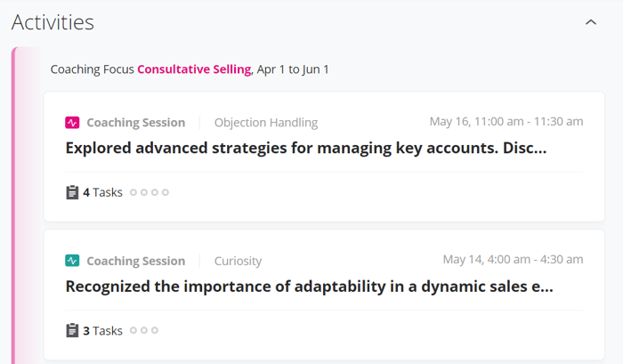Click the pink Coaching Session pulse icon

tap(72, 123)
